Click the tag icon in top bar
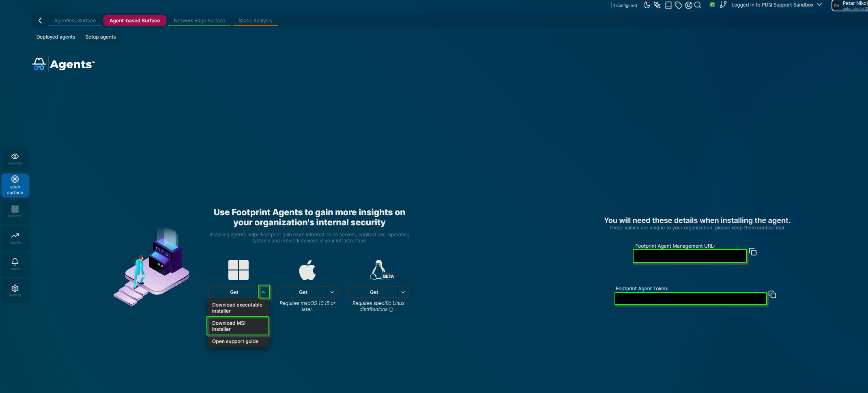This screenshot has height=393, width=868. (x=678, y=5)
